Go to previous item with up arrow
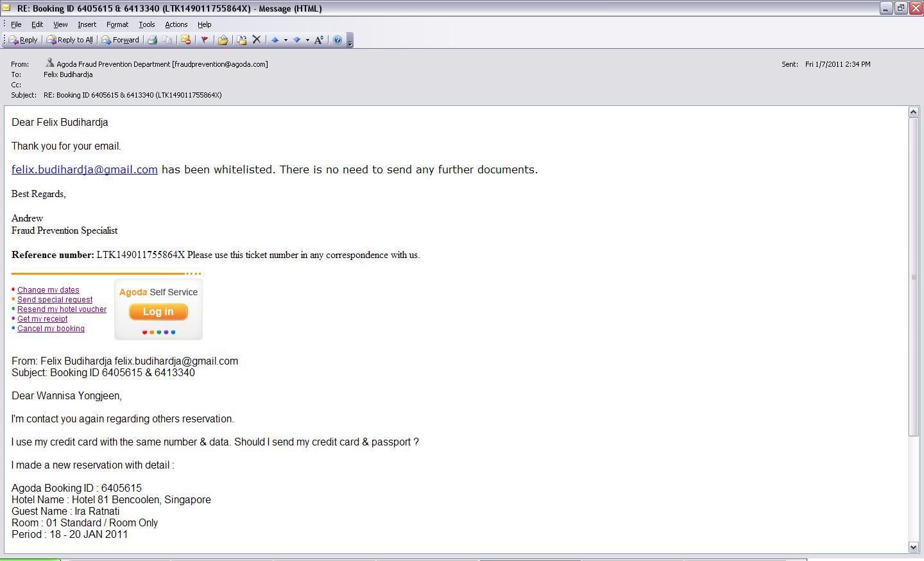The width and height of the screenshot is (924, 561). (x=275, y=40)
